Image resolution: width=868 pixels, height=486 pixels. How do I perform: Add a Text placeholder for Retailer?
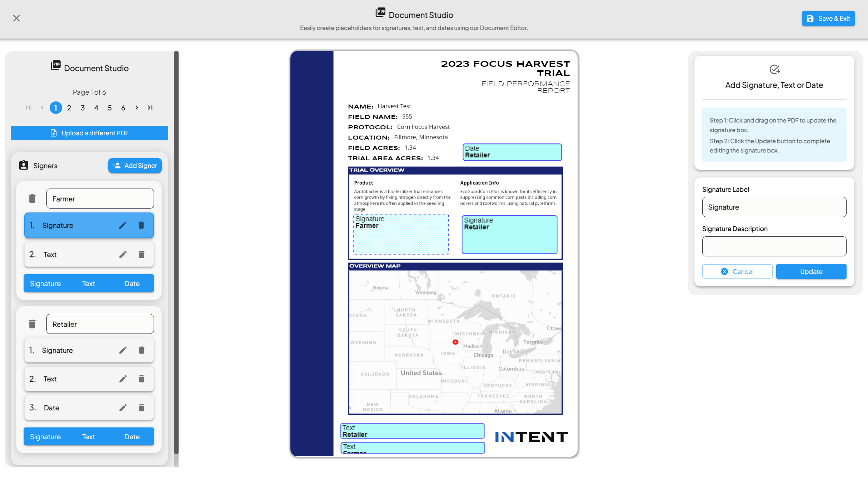point(88,437)
